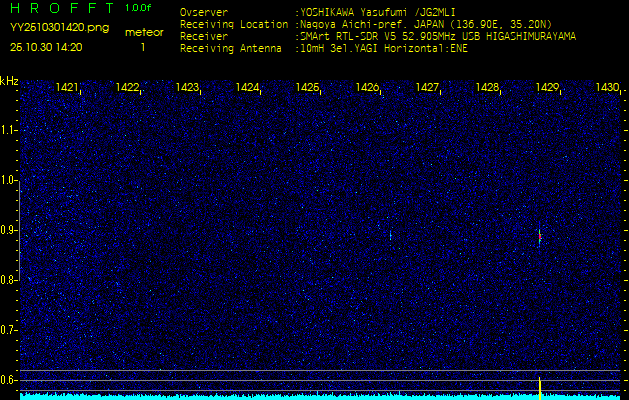Click the 0.9 kHz frequency label

click(8, 230)
